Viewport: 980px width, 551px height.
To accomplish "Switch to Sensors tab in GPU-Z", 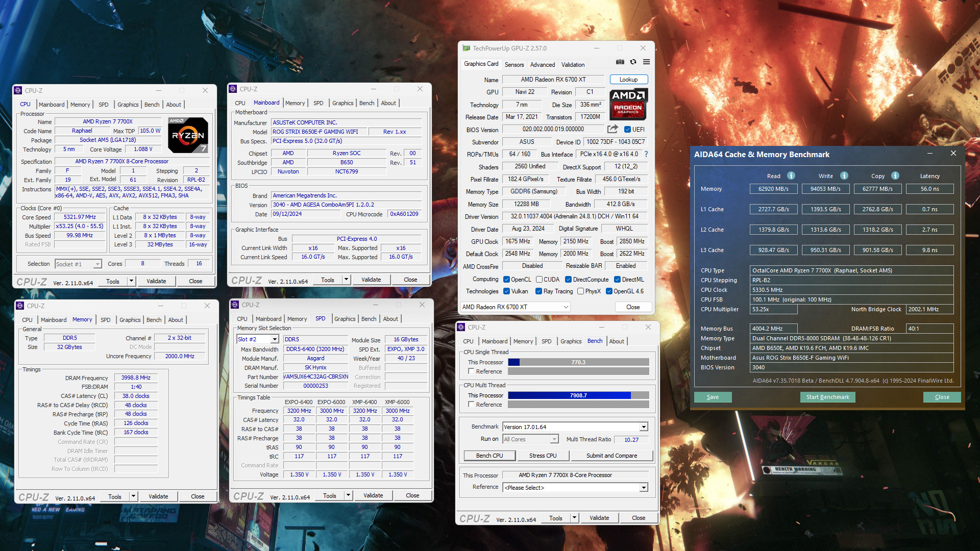I will pyautogui.click(x=514, y=65).
